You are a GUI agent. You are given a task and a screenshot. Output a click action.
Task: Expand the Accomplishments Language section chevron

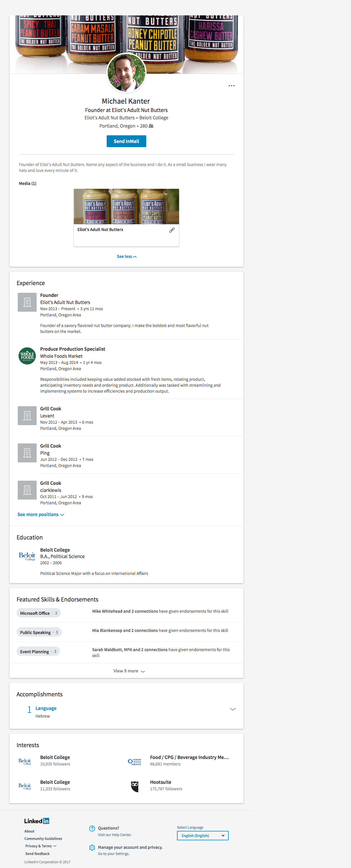pos(233,709)
